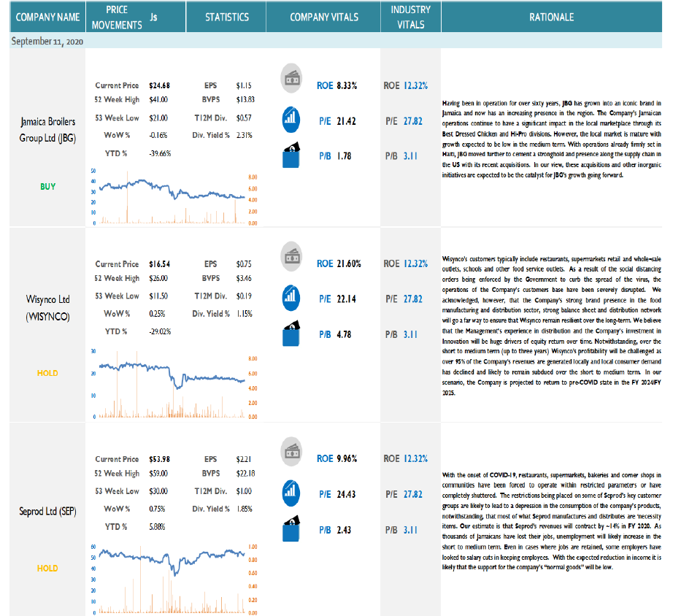Viewport: 681px width, 616px height.
Task: Click the 52 Week High value $26.00
Action: tap(158, 278)
